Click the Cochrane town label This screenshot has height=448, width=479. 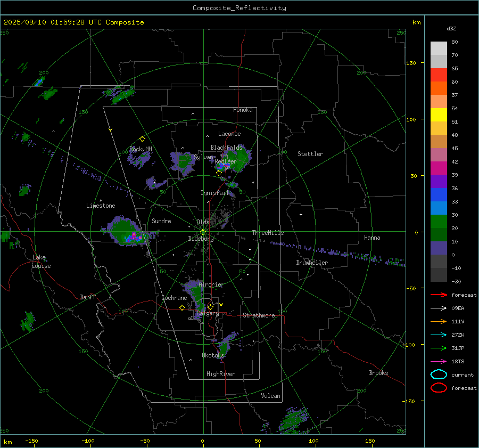(x=174, y=298)
